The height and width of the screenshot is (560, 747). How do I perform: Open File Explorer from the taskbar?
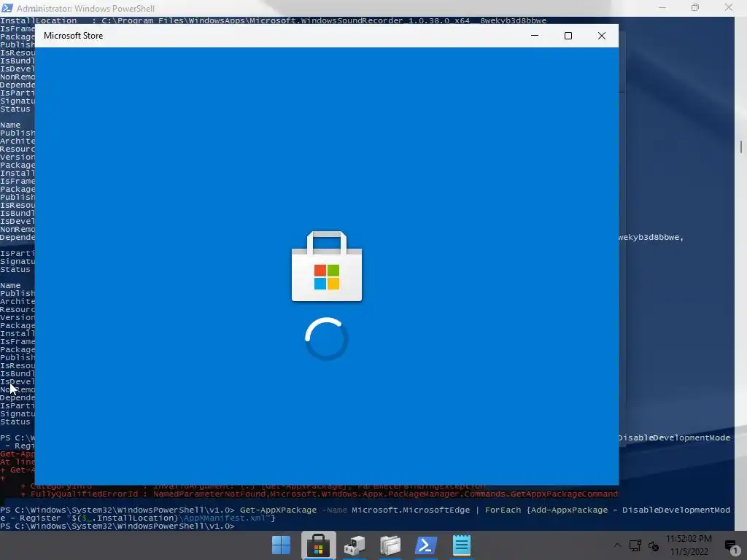tap(390, 545)
